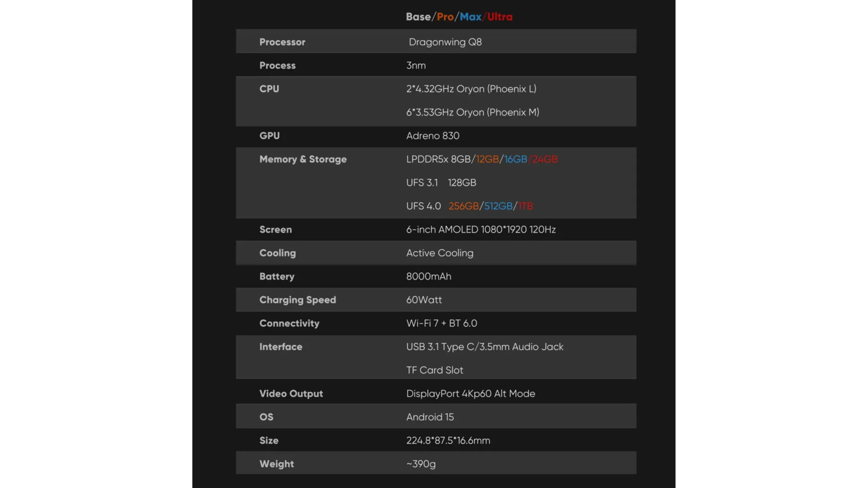Select the Dragonwing Q8 processor text
The height and width of the screenshot is (488, 868).
445,42
